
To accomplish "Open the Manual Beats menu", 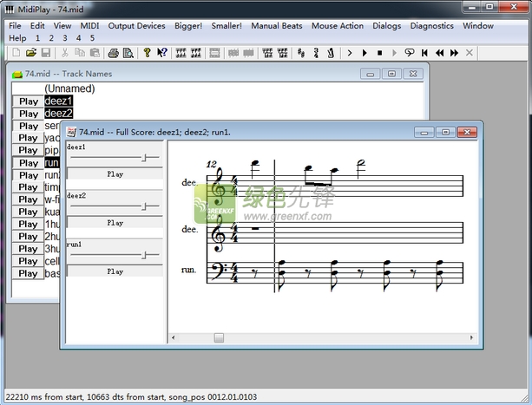I will 277,26.
